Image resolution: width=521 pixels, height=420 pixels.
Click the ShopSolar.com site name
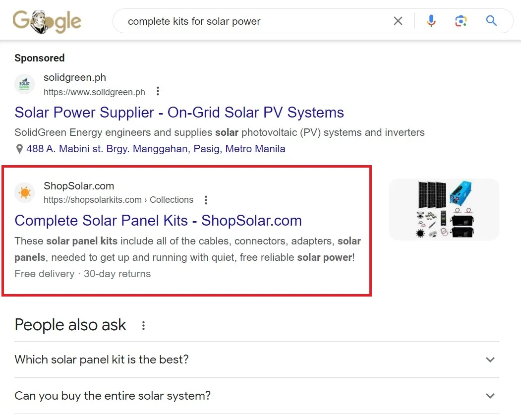point(79,186)
